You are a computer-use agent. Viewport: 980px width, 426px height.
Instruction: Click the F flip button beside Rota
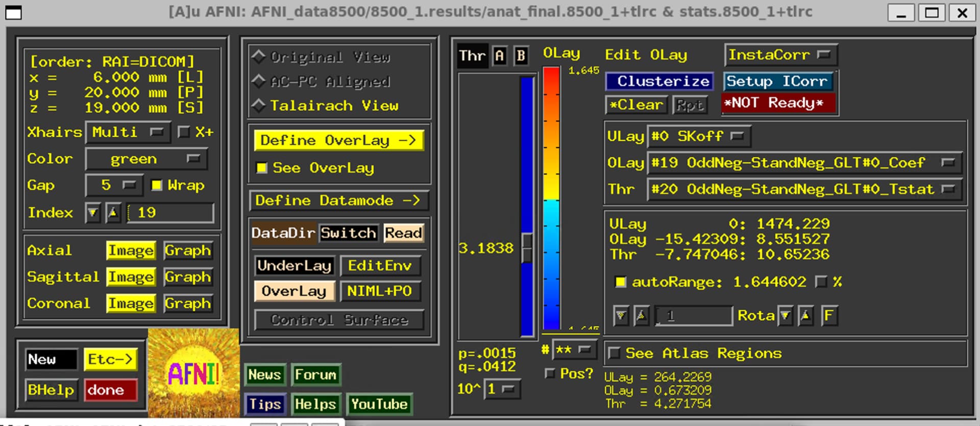[828, 316]
